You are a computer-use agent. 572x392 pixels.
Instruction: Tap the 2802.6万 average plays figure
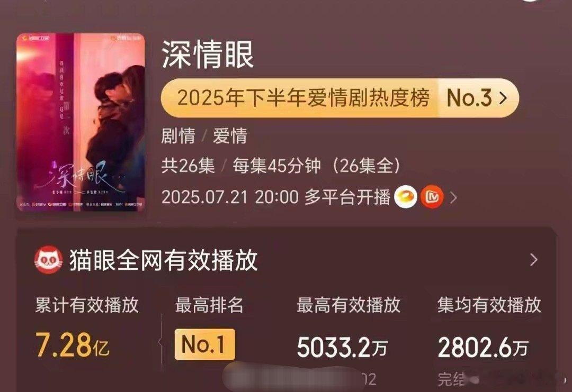point(483,347)
